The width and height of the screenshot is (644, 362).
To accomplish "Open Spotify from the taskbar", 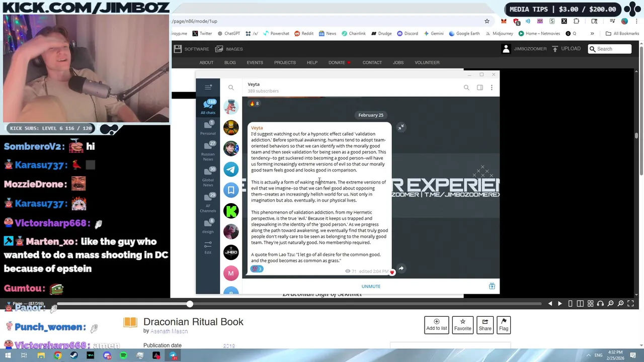I will click(x=123, y=355).
